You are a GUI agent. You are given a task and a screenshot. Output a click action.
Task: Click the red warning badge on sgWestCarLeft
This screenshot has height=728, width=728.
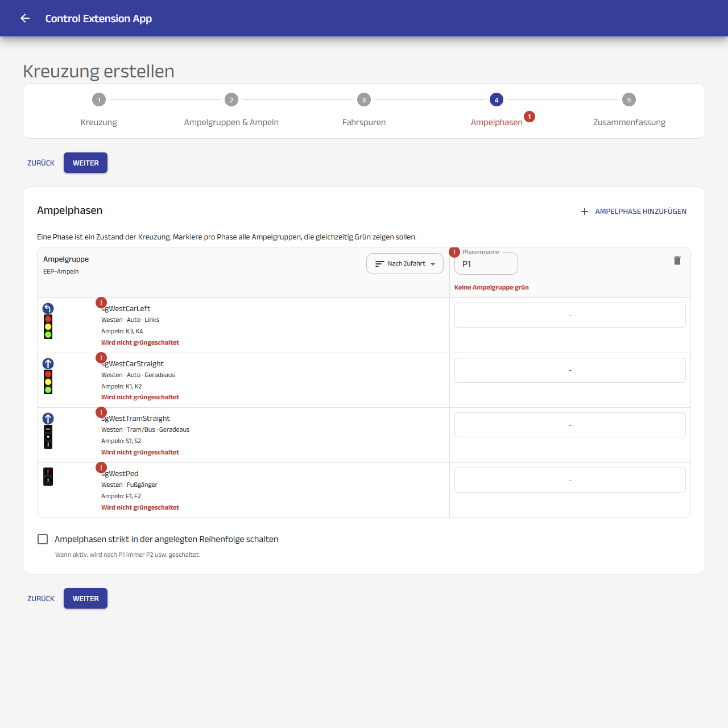101,303
